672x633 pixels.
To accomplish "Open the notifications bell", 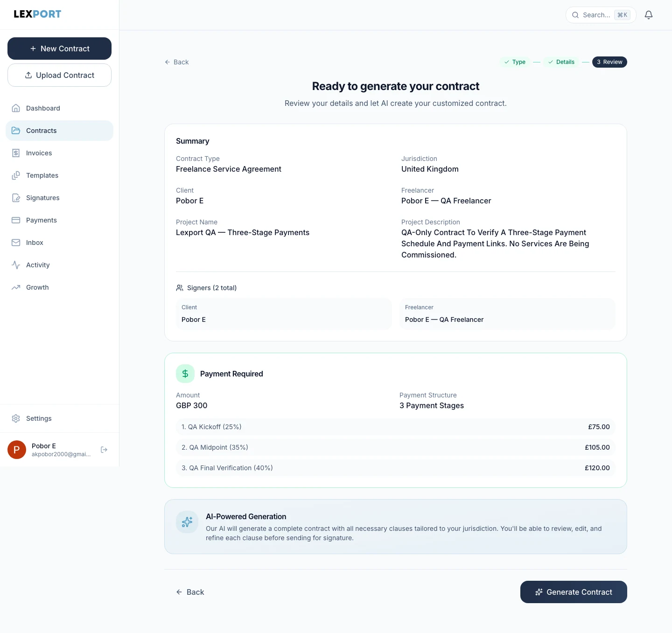I will (x=649, y=15).
